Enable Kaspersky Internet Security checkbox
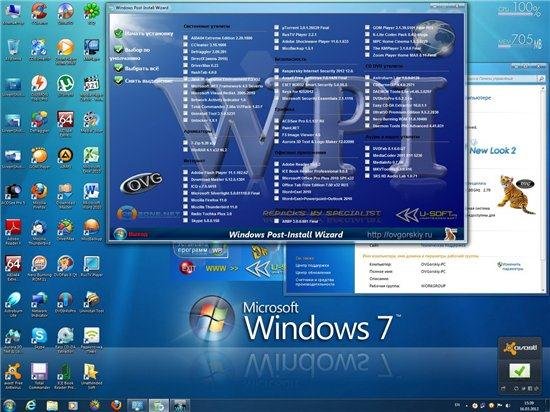Image resolution: width=550 pixels, height=412 pixels. coord(277,71)
